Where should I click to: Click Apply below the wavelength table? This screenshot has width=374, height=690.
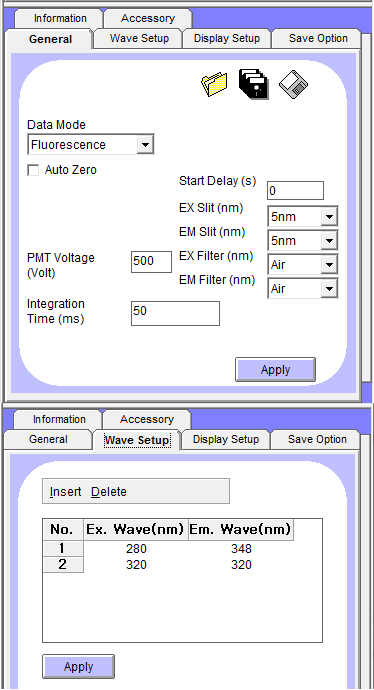pyautogui.click(x=78, y=667)
